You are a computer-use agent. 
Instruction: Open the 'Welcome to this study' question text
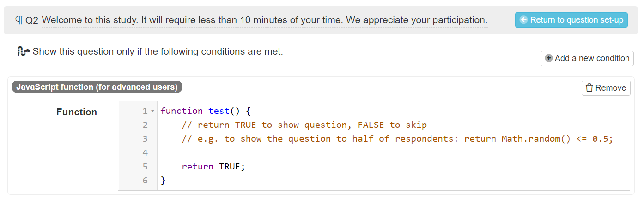pyautogui.click(x=264, y=20)
